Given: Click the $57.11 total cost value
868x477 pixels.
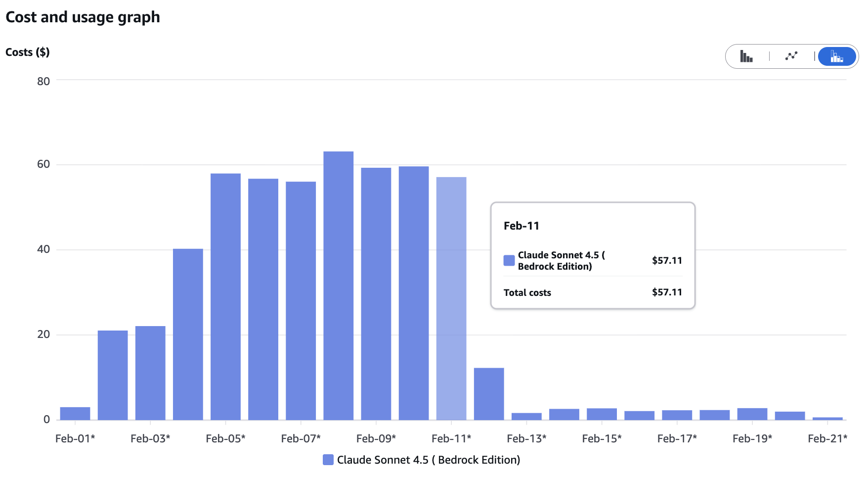Looking at the screenshot, I should [x=667, y=292].
